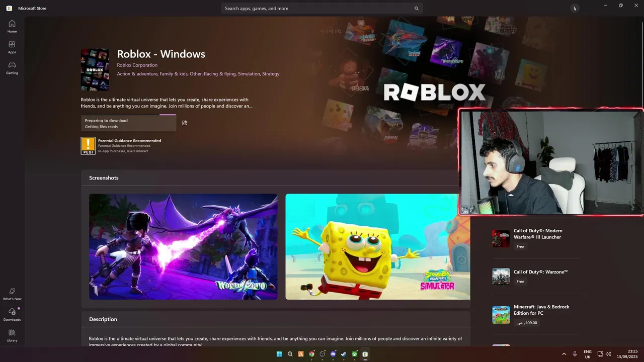Click the microphone tray icon
This screenshot has height=362, width=644.
click(575, 354)
